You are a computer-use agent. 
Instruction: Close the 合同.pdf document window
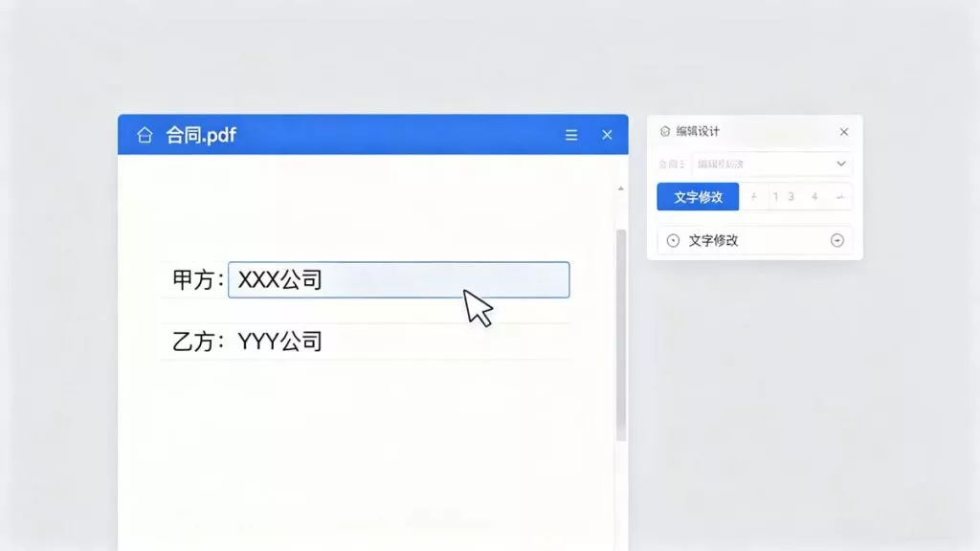[x=607, y=135]
